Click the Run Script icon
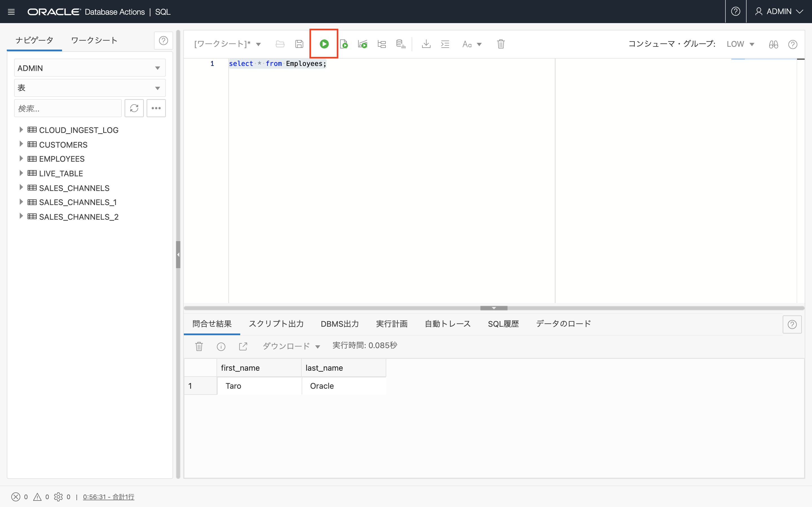The image size is (812, 507). (x=344, y=44)
